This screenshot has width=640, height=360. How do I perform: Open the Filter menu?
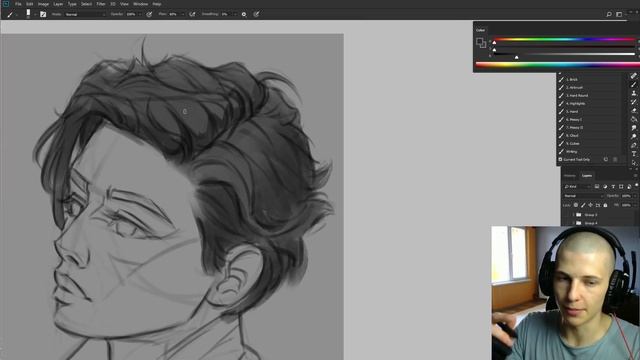101,4
